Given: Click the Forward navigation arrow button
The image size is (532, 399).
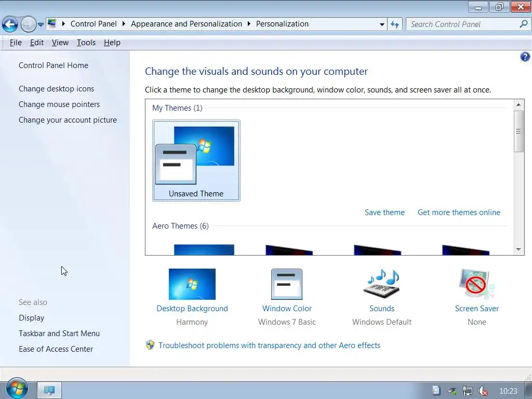Looking at the screenshot, I should (28, 24).
